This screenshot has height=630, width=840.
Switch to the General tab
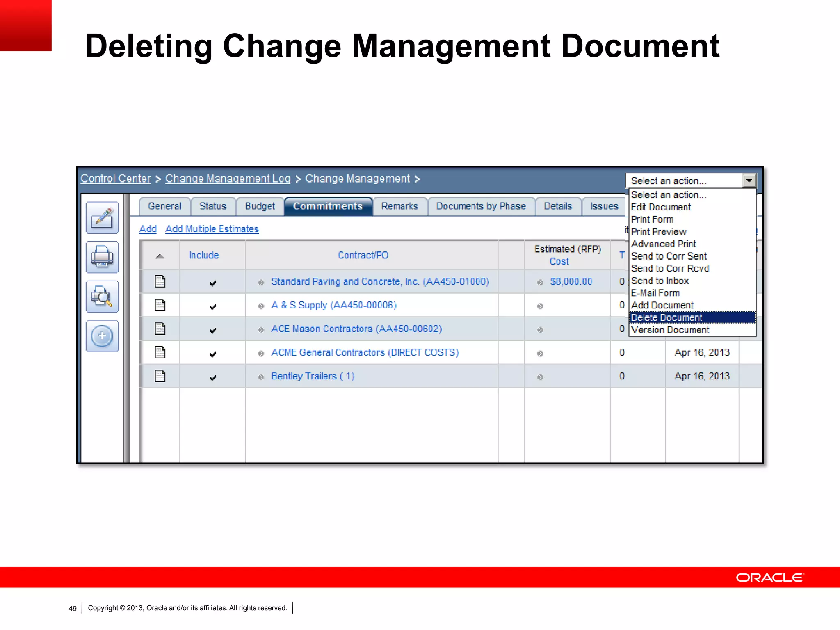(x=165, y=206)
